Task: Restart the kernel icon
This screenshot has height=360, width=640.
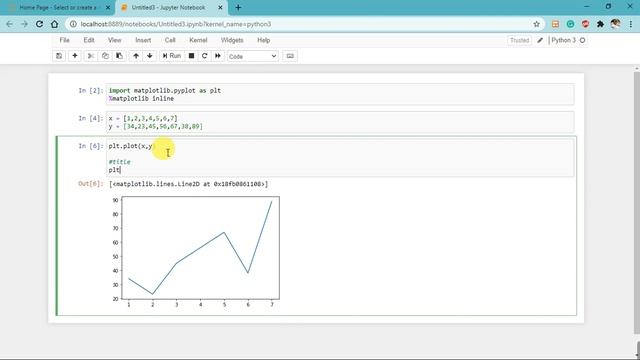Action: pyautogui.click(x=204, y=56)
